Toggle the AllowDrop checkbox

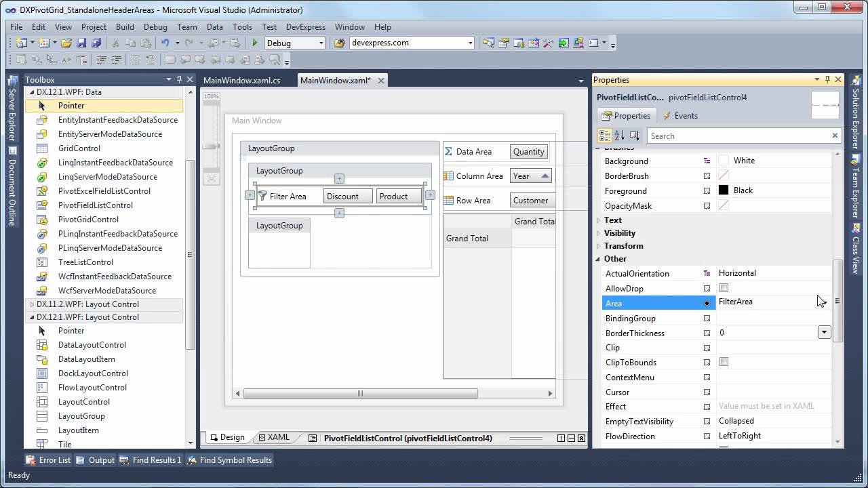[724, 288]
